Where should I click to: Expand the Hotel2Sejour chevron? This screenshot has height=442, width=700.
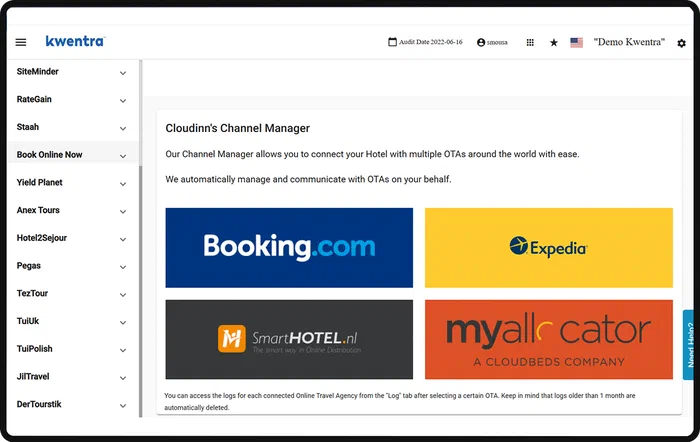123,239
